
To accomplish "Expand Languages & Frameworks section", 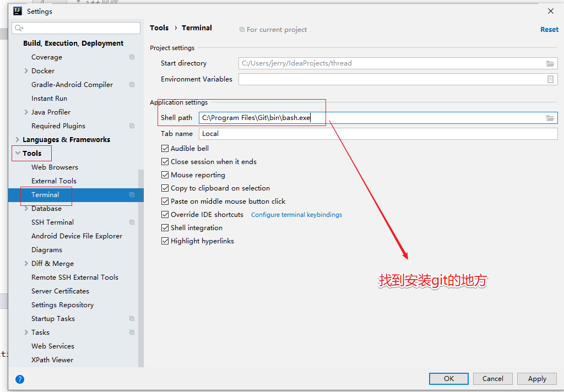I will tap(17, 139).
